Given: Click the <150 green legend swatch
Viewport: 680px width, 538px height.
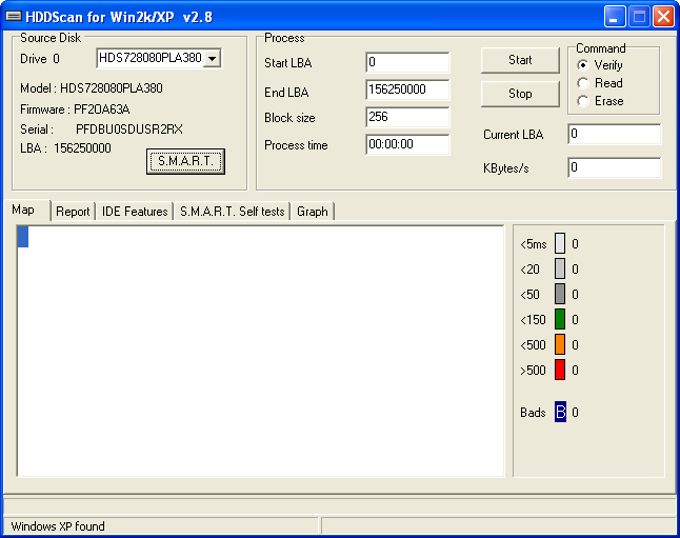Looking at the screenshot, I should (x=560, y=320).
